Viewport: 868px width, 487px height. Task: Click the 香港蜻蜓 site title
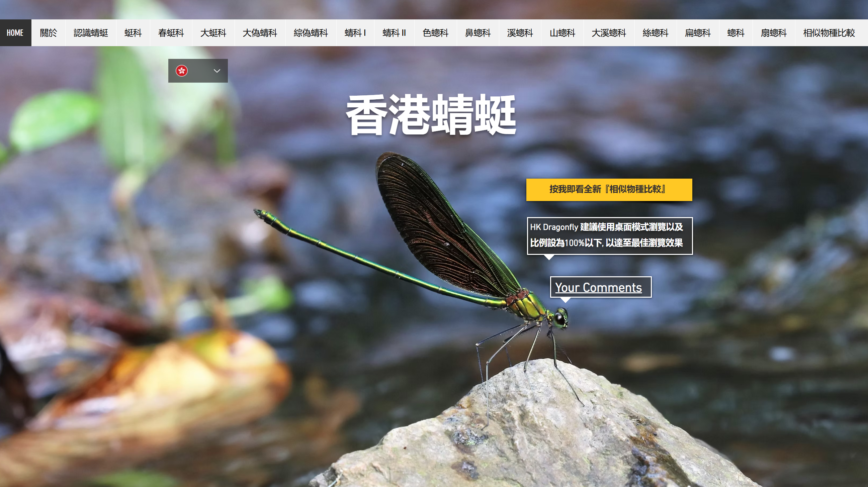coord(431,114)
